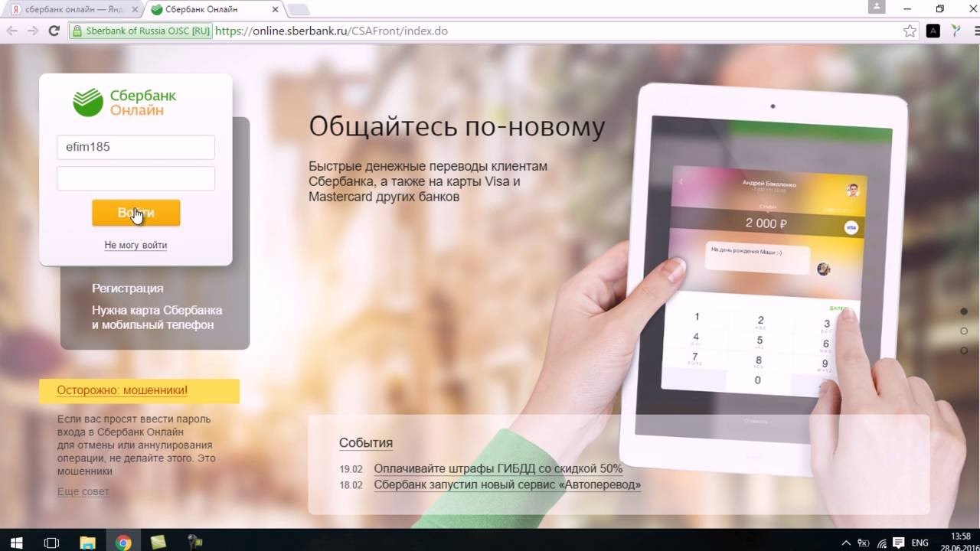This screenshot has height=551, width=980.
Task: Click the Сбербанк Онлайн logo
Action: point(125,103)
